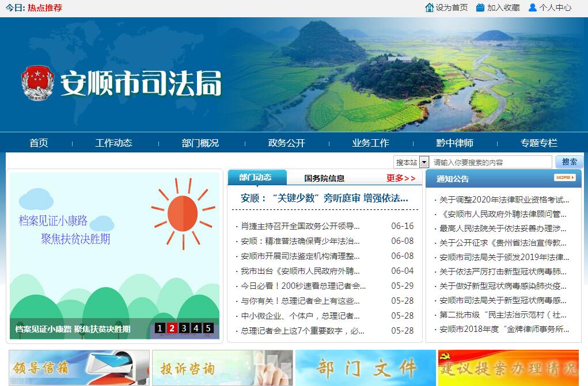Click the 建议提案办理情况 banner
The image size is (588, 386).
pos(509,368)
